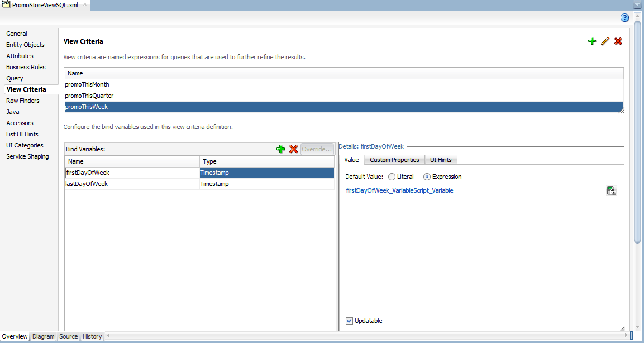This screenshot has height=343, width=644.
Task: Switch to the Source editor tab
Action: pyautogui.click(x=68, y=336)
